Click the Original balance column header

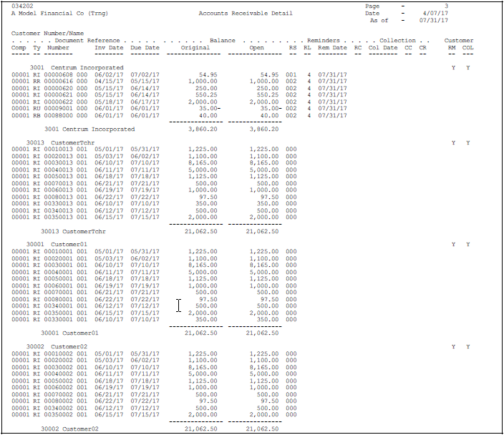(195, 48)
